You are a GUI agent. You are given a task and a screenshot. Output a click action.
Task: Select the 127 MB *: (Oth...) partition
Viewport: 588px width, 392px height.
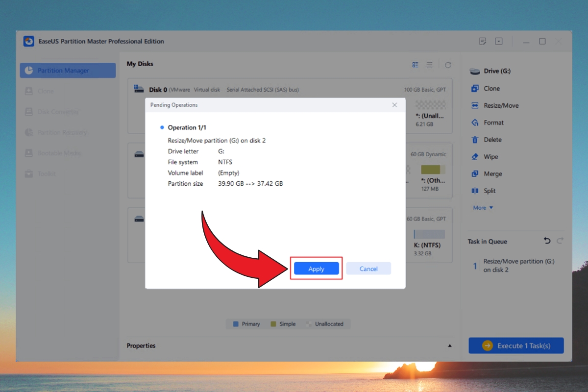tap(433, 178)
